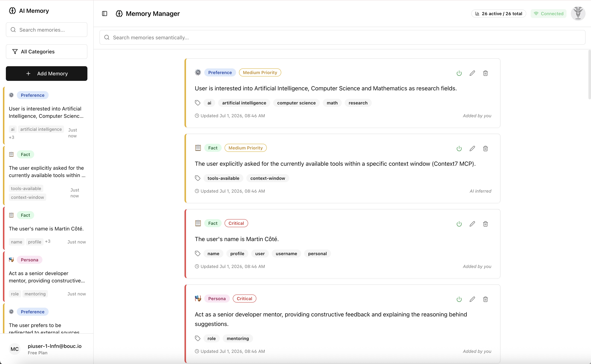The height and width of the screenshot is (364, 591).
Task: Click the AI Memory brain logo
Action: point(12,11)
